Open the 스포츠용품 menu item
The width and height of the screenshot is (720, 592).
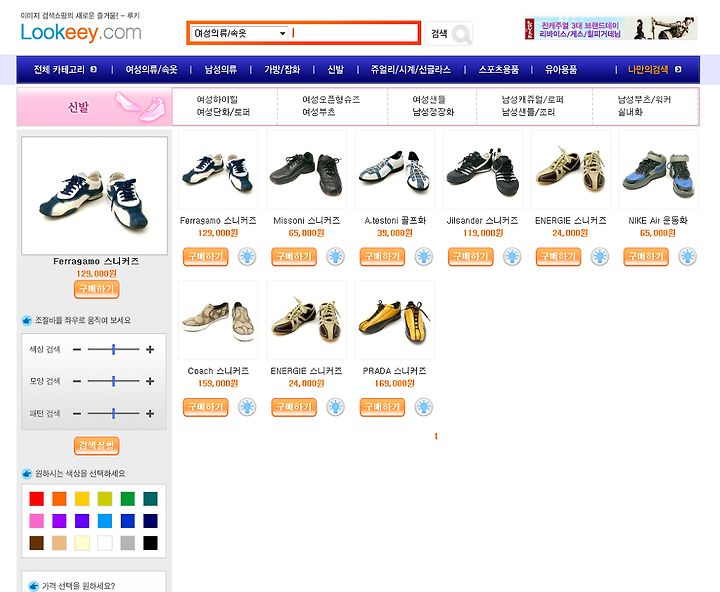click(x=499, y=69)
